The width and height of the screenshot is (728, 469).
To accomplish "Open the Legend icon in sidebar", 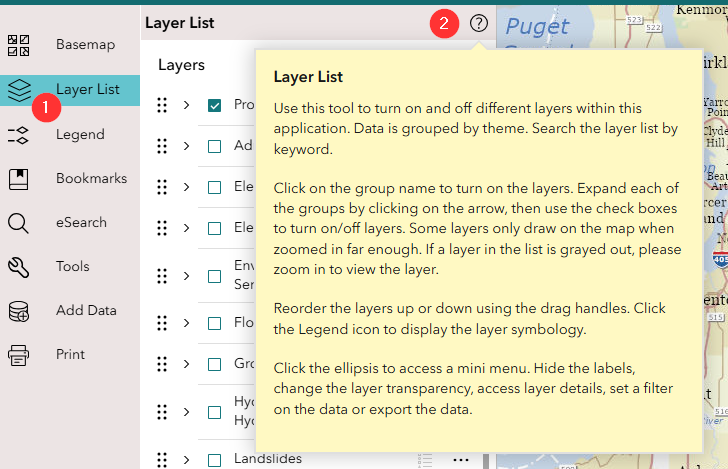I will click(19, 135).
